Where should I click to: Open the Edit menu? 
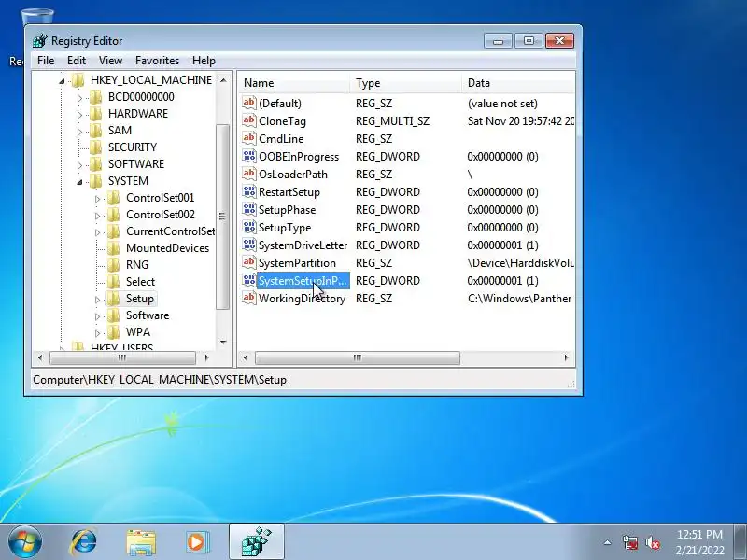pos(77,61)
